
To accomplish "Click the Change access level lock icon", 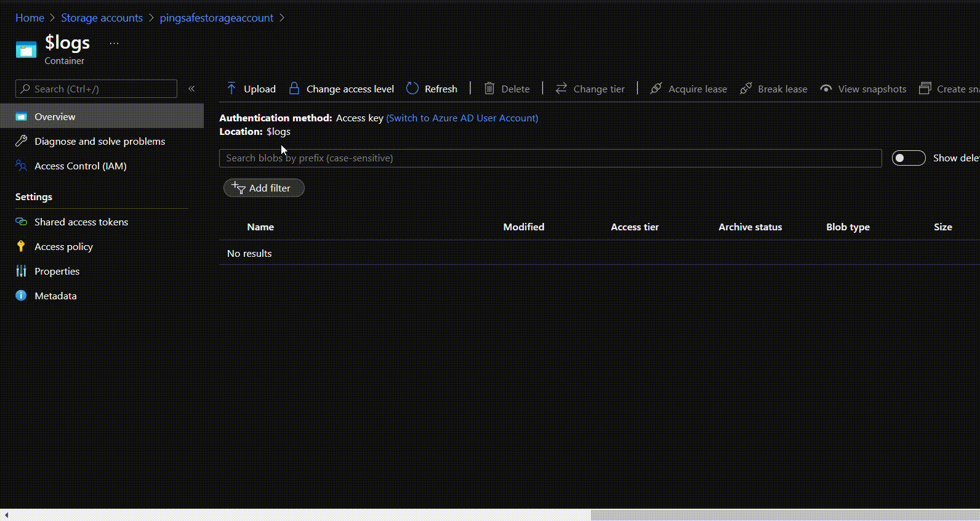I will click(294, 89).
